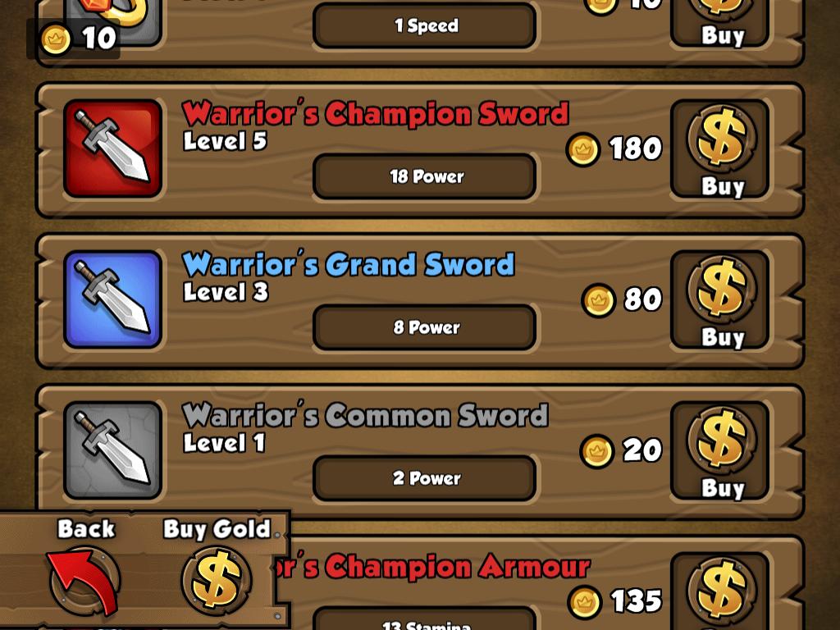Click the gold coin beside 135 price
The image size is (840, 630).
point(584,602)
